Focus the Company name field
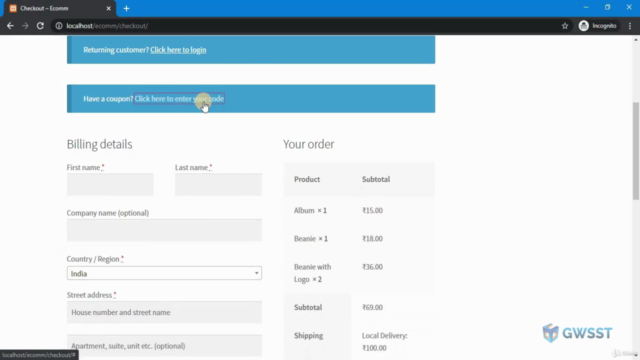The height and width of the screenshot is (360, 640). click(x=164, y=230)
